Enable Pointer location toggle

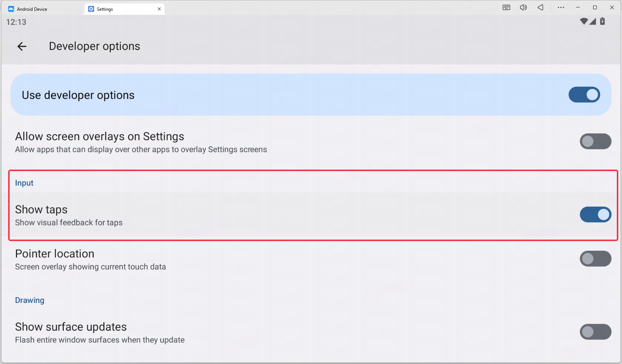(595, 259)
